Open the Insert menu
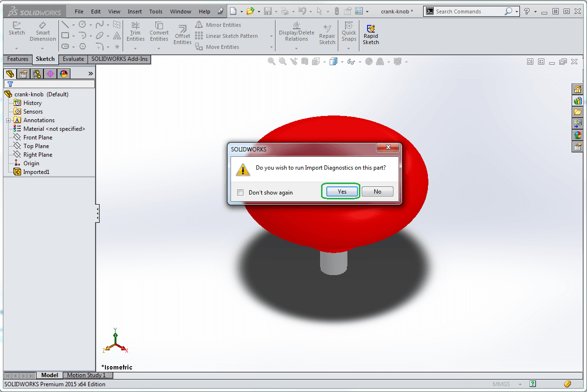The image size is (587, 392). click(x=135, y=12)
